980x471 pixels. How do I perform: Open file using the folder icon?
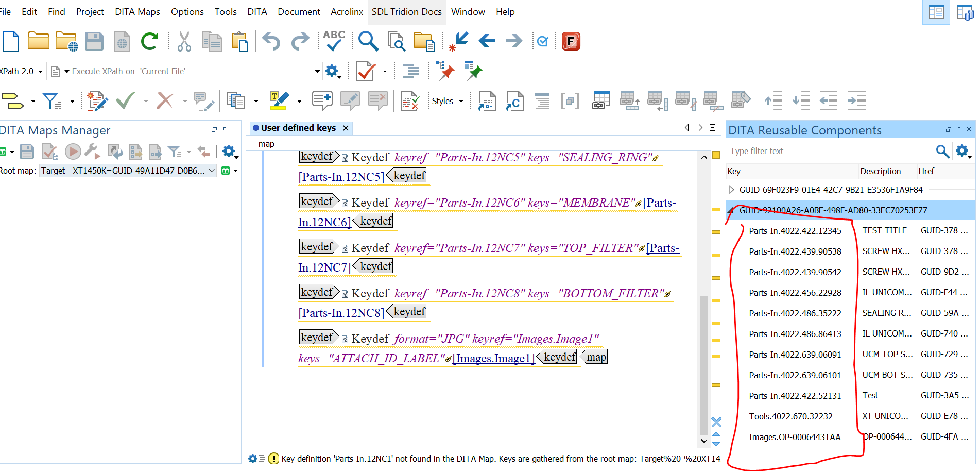(39, 41)
